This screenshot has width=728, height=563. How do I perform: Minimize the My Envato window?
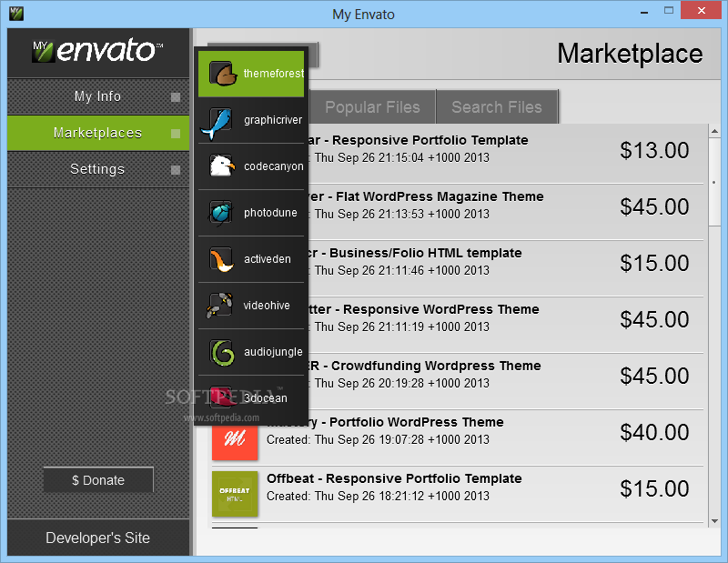click(644, 12)
